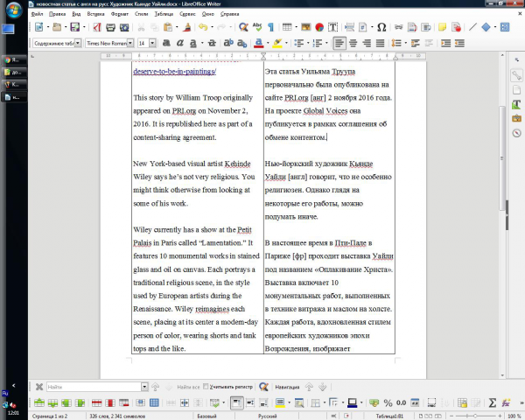Image resolution: width=525 pixels, height=420 pixels.
Task: Set justified paragraph alignment
Action: (x=380, y=43)
